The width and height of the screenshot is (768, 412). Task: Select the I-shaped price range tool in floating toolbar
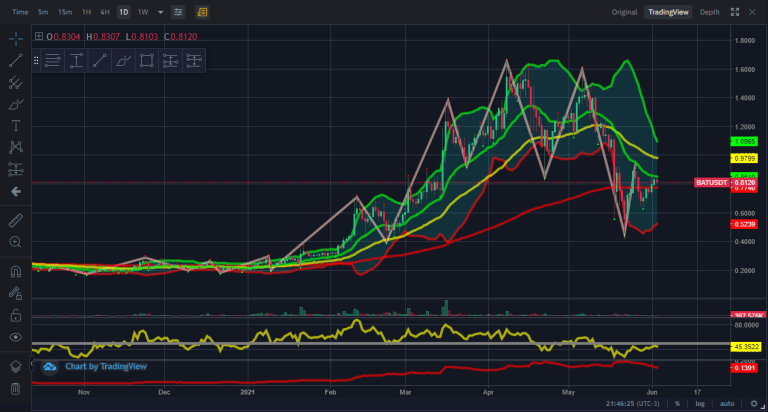point(76,61)
